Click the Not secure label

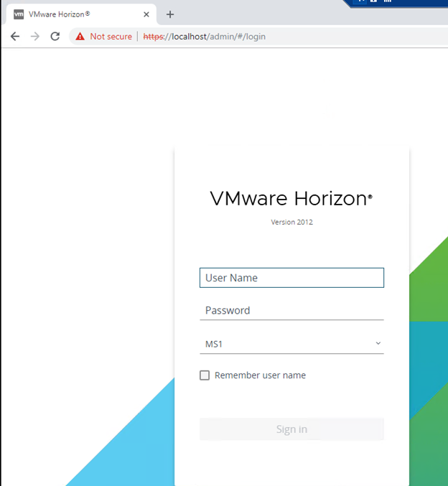click(111, 37)
